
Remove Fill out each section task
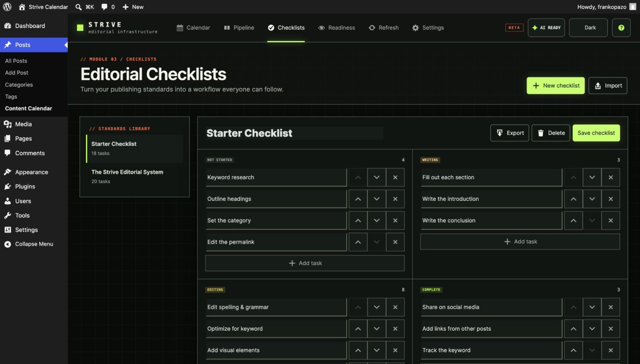[x=611, y=177]
